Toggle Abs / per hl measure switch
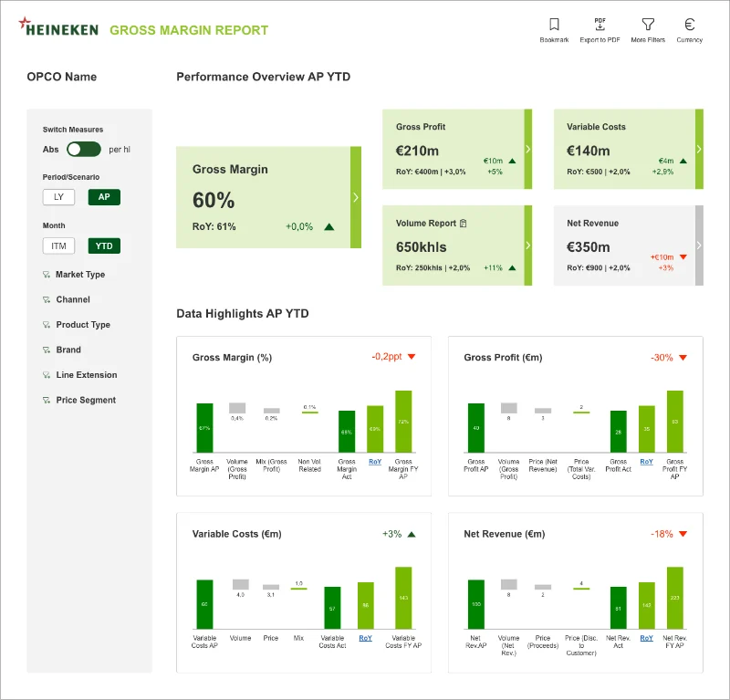This screenshot has height=700, width=730. (84, 150)
